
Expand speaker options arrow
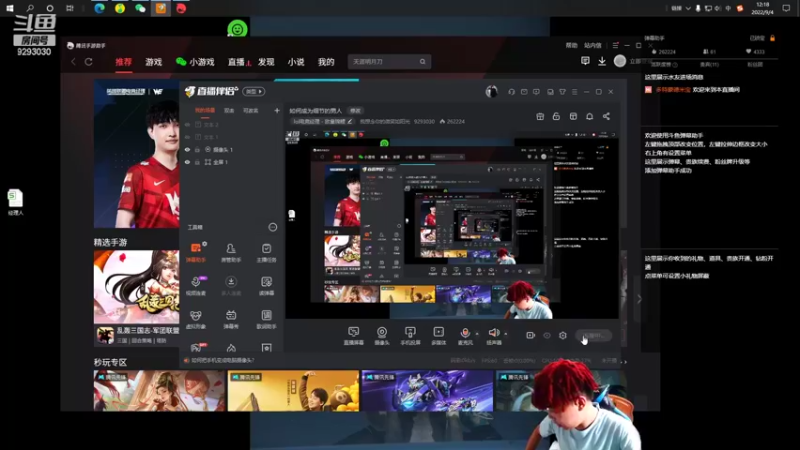506,334
